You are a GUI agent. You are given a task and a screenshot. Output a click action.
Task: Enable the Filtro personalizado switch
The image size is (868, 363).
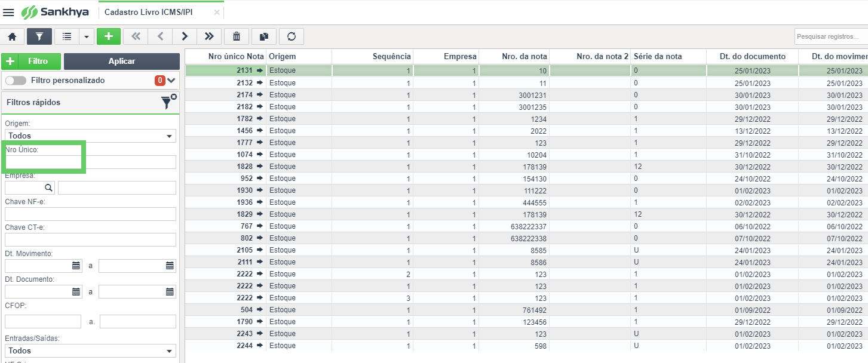pos(16,81)
